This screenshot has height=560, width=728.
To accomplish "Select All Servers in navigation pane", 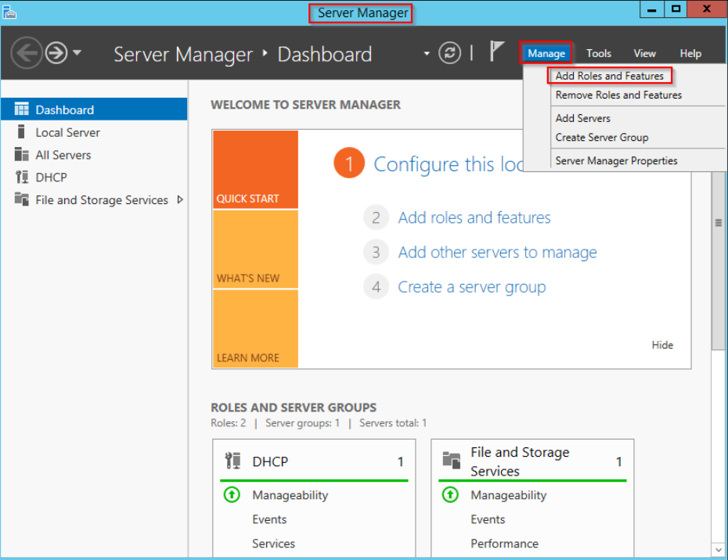I will pos(94,155).
